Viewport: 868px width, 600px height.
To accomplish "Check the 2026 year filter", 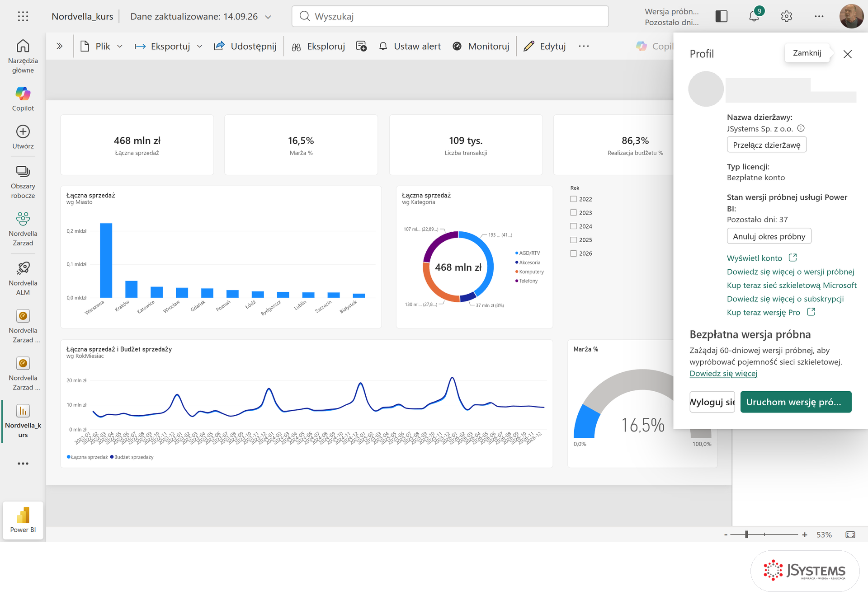I will coord(573,253).
